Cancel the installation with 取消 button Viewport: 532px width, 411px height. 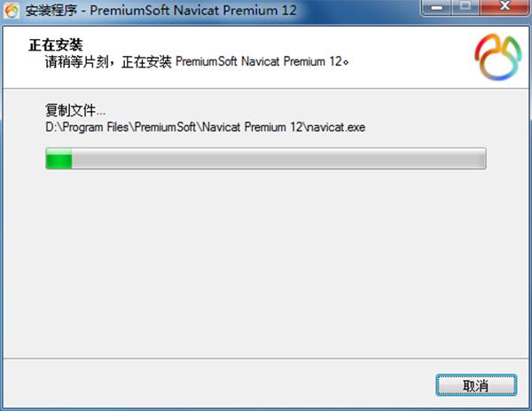click(x=476, y=385)
